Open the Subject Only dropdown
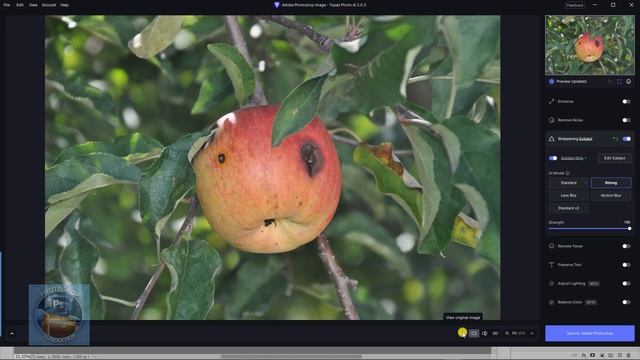This screenshot has height=360, width=640. click(x=573, y=158)
